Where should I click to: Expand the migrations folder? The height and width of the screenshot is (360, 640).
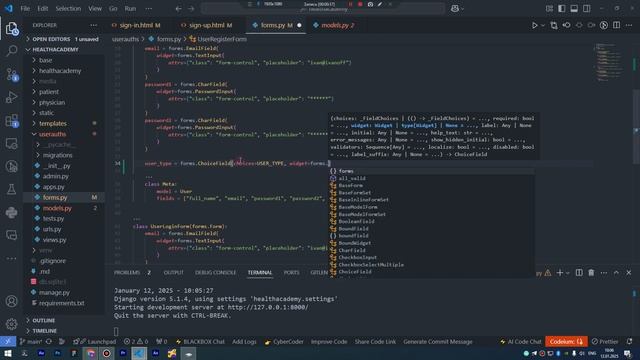(x=58, y=155)
